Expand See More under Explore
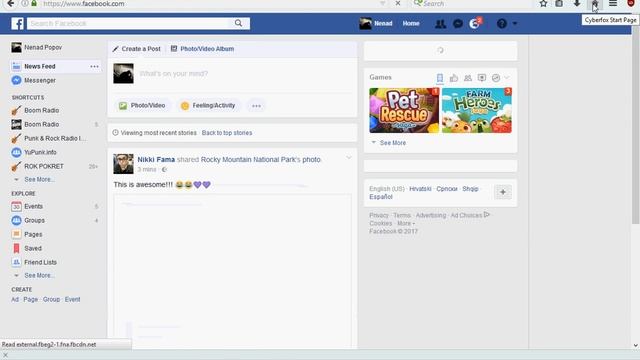This screenshot has height=360, width=640. pyautogui.click(x=39, y=276)
